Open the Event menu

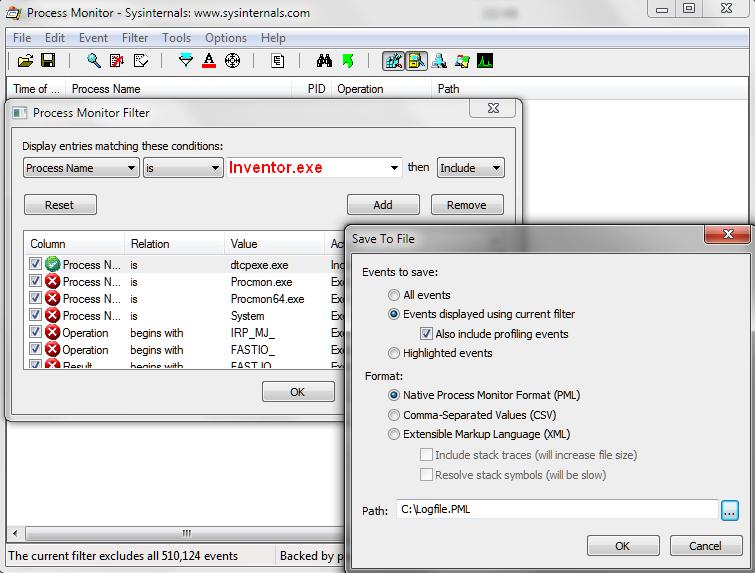click(x=93, y=38)
